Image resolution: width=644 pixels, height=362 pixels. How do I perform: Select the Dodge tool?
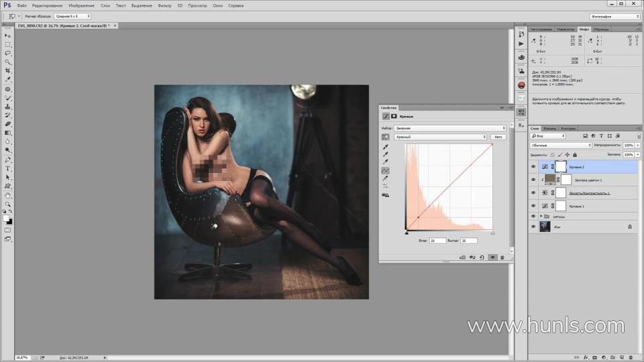tap(8, 151)
